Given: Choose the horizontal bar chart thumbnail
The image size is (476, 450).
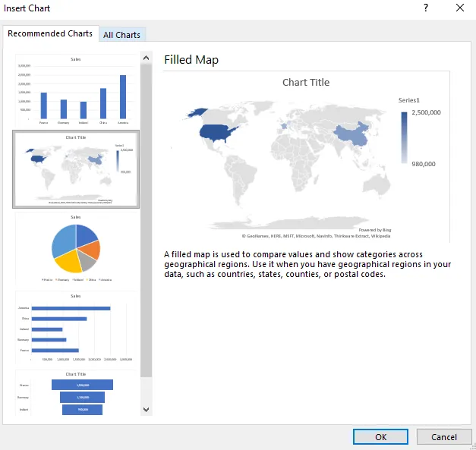Looking at the screenshot, I should click(76, 328).
